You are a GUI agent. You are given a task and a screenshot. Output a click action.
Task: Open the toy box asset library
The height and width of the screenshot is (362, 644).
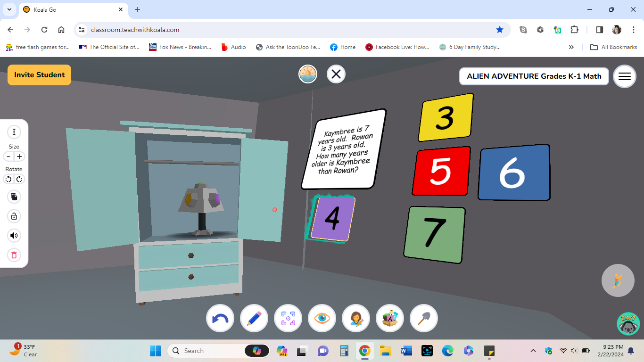390,318
